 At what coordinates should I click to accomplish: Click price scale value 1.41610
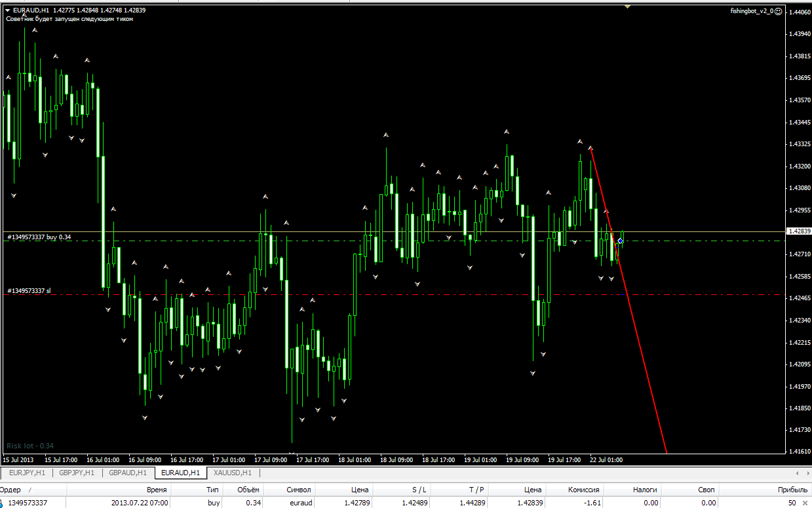click(800, 452)
